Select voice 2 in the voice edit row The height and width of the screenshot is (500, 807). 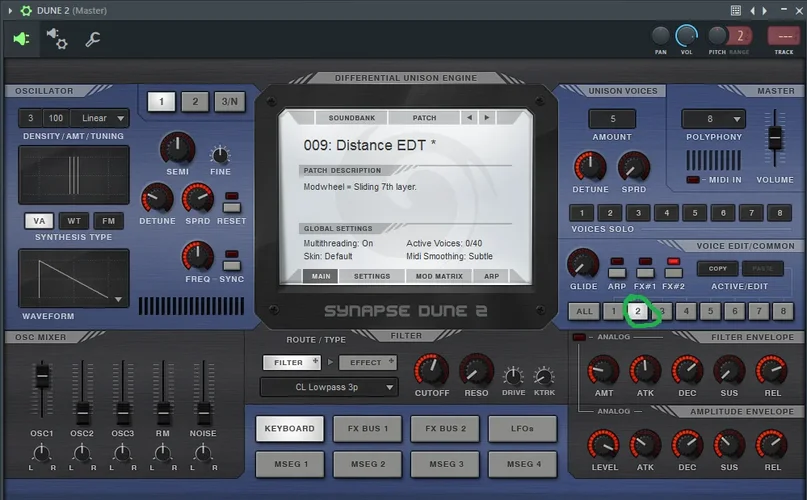coord(637,311)
